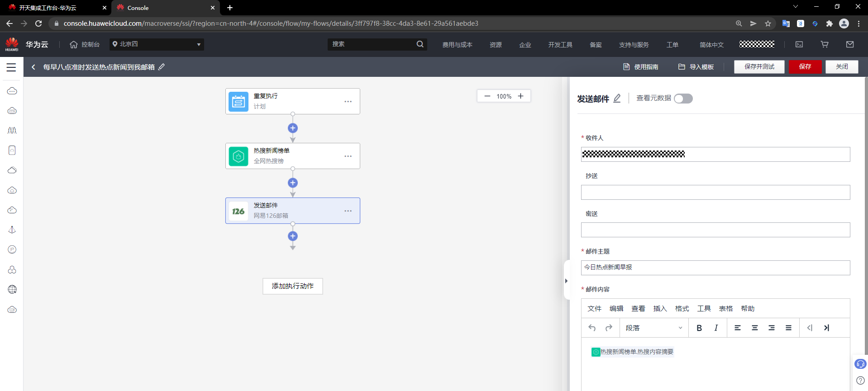Redo in the mail content editor
Image resolution: width=868 pixels, height=391 pixels.
pyautogui.click(x=609, y=328)
